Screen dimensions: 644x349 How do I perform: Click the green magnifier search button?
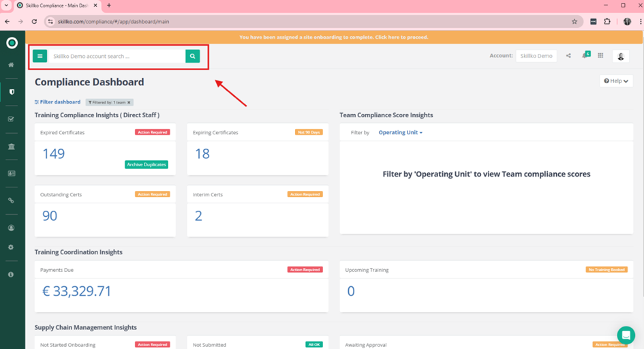(193, 57)
